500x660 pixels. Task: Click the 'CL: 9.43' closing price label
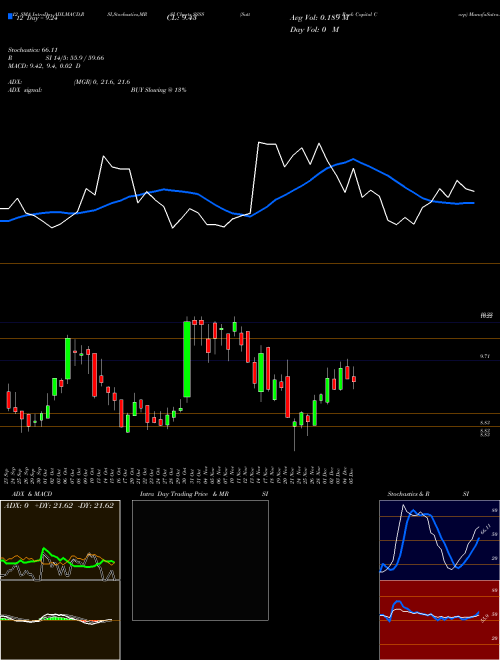point(181,18)
